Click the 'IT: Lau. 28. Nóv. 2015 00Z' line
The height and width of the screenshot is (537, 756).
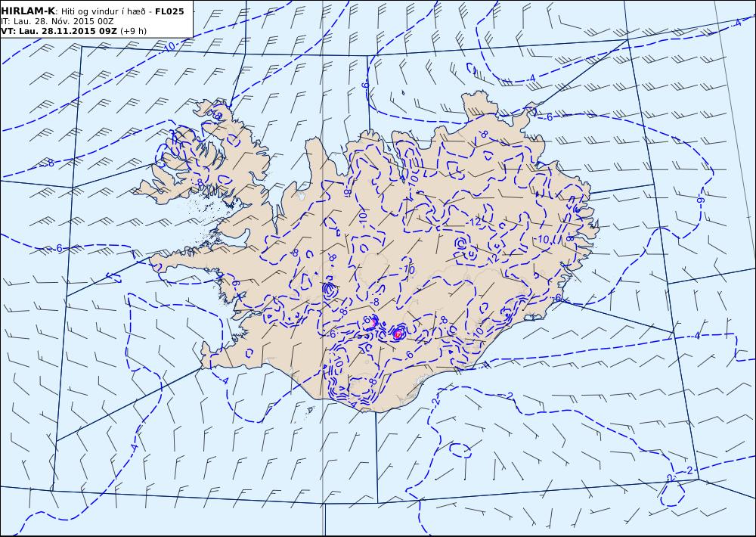coord(57,22)
